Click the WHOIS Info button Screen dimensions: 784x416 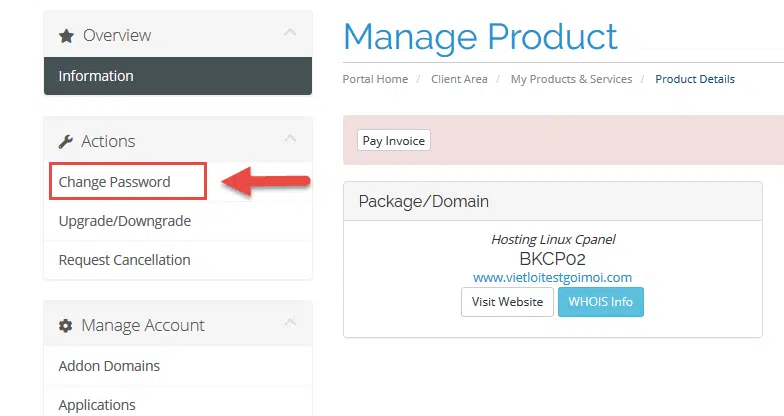click(x=600, y=302)
